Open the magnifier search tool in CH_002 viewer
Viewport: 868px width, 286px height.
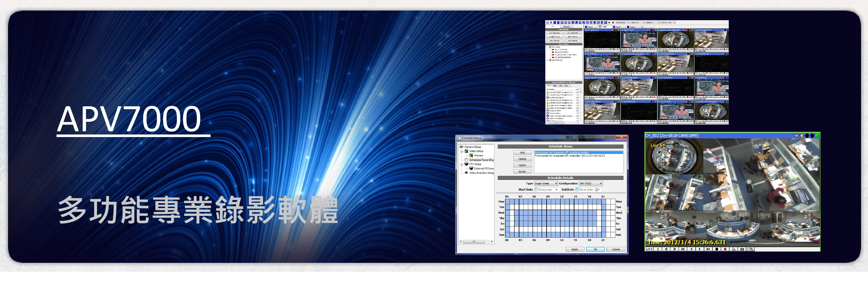[734, 249]
